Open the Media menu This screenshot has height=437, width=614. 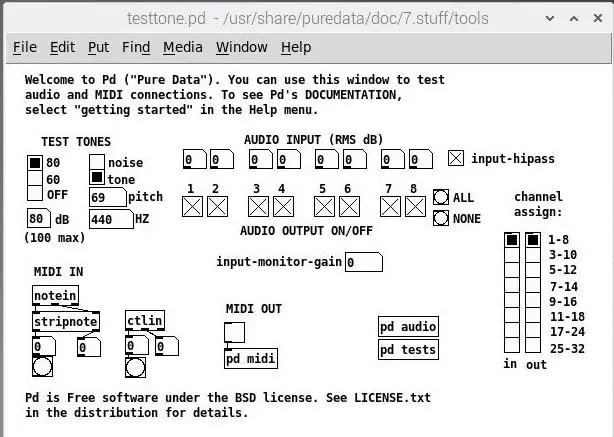point(183,47)
